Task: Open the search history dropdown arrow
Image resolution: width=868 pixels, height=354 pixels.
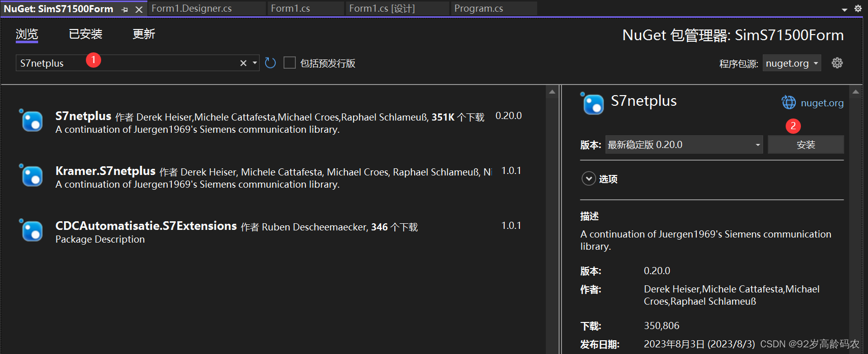Action: pyautogui.click(x=255, y=63)
